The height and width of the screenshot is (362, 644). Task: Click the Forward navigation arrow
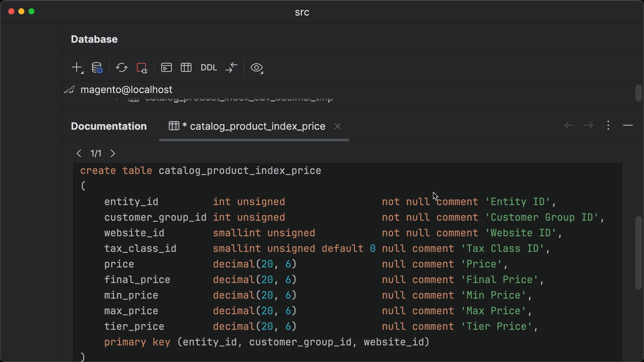click(x=589, y=125)
